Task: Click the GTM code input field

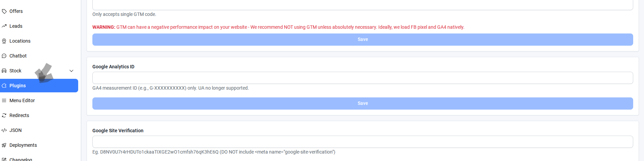Action: click(x=362, y=5)
